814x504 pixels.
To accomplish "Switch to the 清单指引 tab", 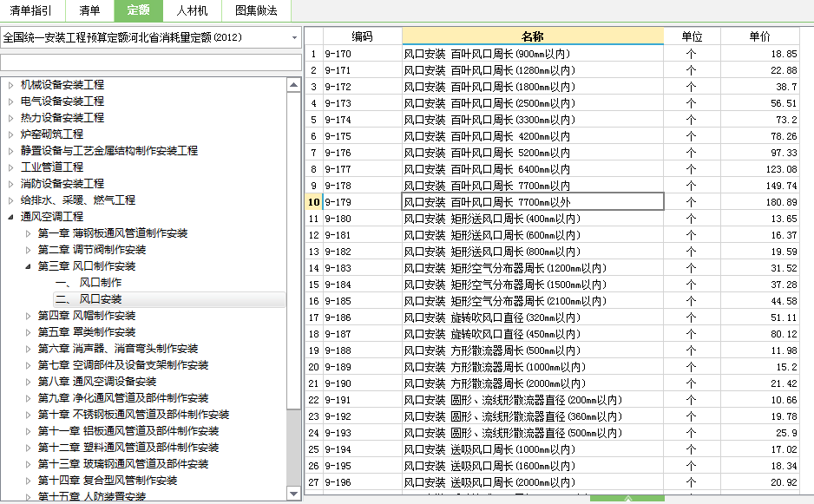I will 31,10.
